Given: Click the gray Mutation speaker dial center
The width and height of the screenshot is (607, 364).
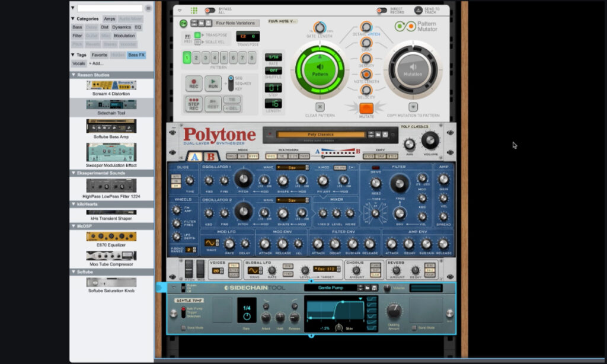Looking at the screenshot, I should 413,70.
